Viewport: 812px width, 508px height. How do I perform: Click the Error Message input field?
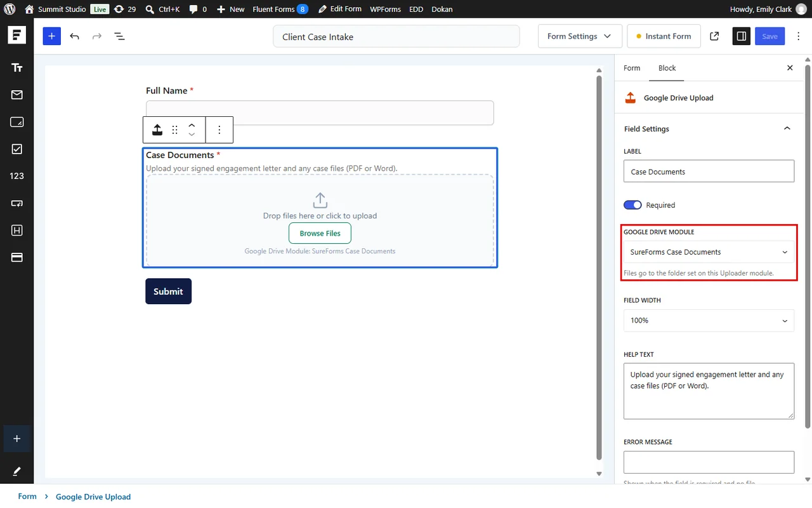[x=709, y=462]
